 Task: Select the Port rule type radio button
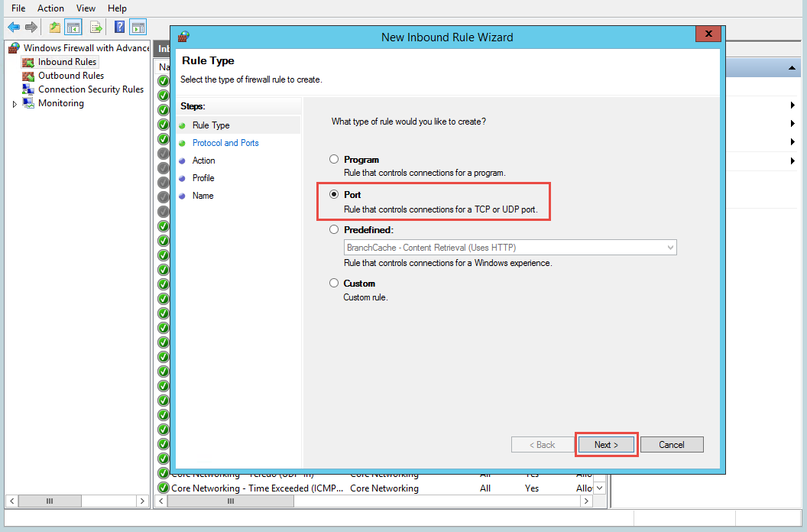click(x=334, y=194)
